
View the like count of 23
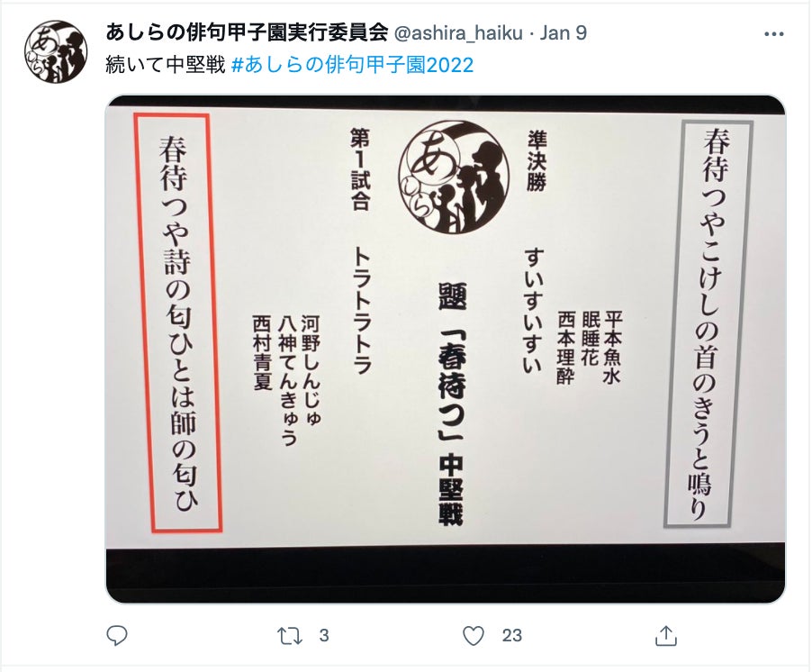[x=511, y=636]
